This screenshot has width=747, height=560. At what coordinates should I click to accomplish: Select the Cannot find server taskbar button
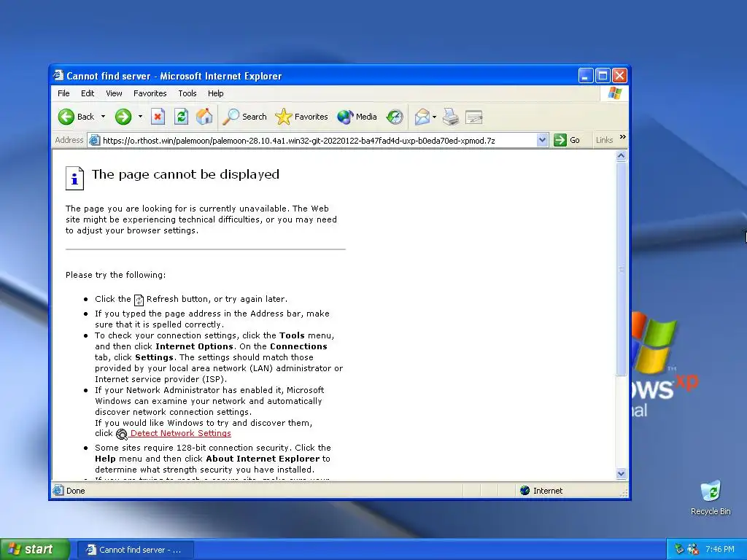[135, 550]
